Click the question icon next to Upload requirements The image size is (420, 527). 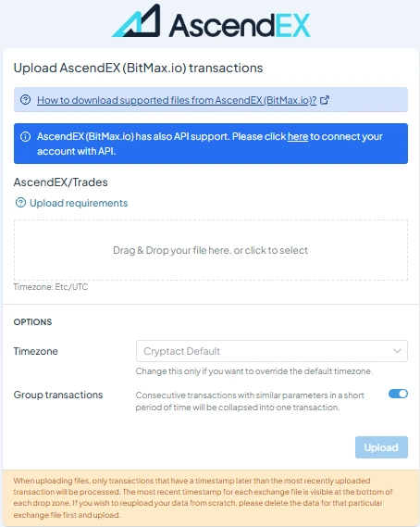point(21,203)
